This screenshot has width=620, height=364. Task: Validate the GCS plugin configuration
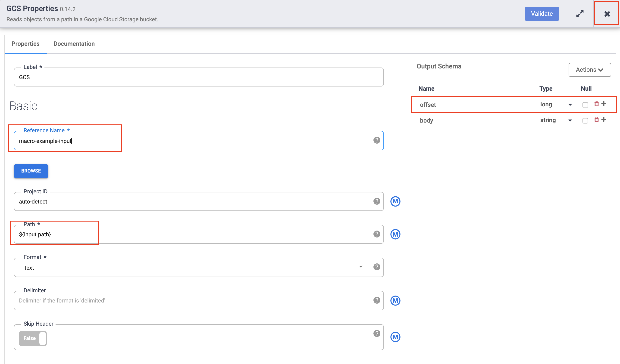(x=542, y=14)
